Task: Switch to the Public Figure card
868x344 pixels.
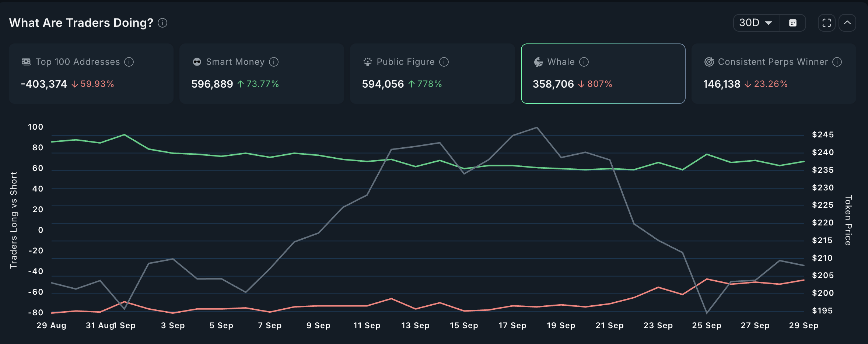Action: pyautogui.click(x=432, y=74)
